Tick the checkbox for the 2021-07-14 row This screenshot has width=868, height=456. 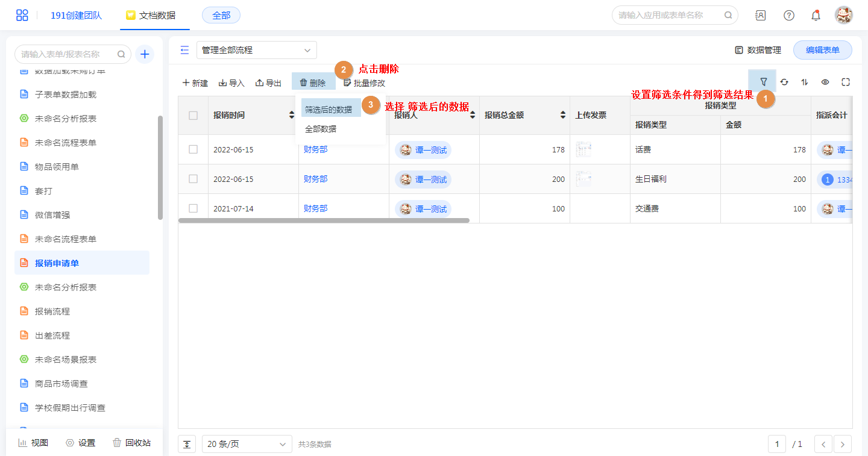(x=193, y=208)
